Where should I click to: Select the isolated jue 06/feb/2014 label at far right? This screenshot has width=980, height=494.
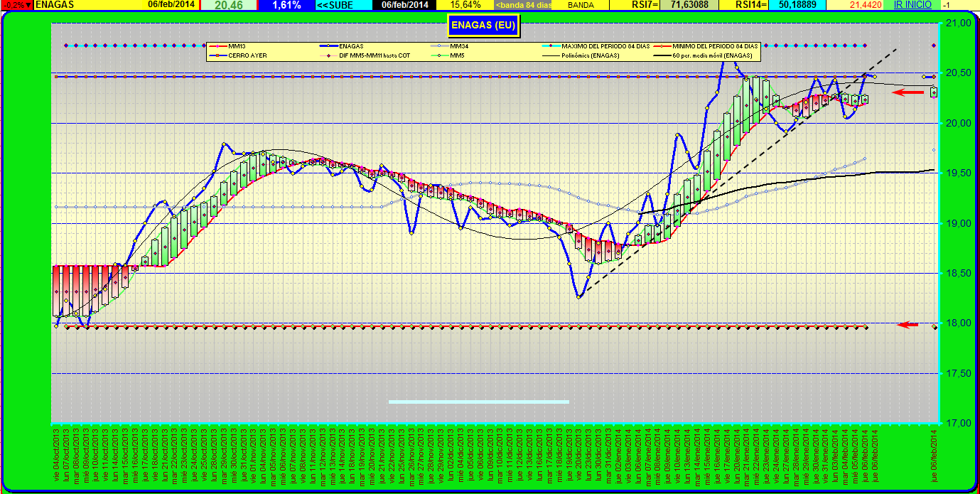pyautogui.click(x=934, y=454)
